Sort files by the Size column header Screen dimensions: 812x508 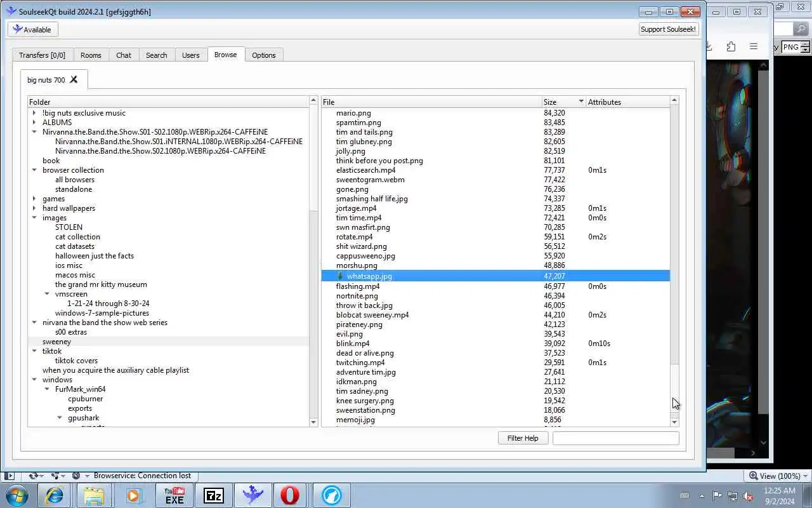(563, 102)
